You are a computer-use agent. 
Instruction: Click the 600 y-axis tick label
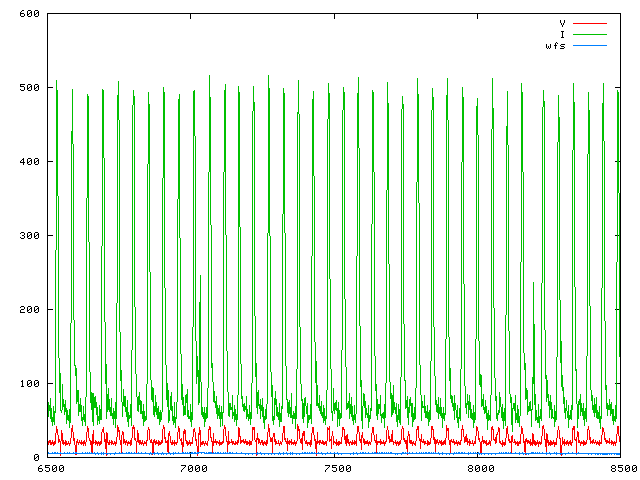(x=28, y=14)
